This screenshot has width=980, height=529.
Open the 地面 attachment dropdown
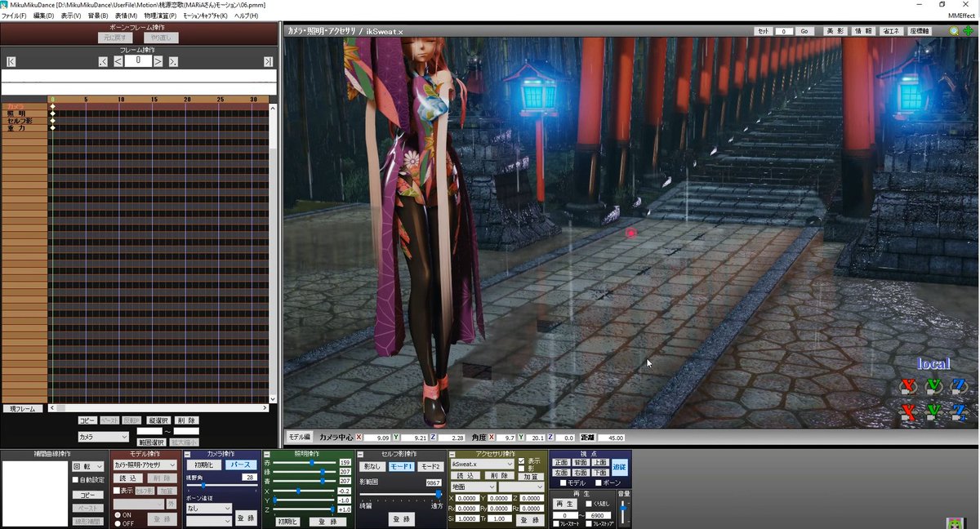pyautogui.click(x=473, y=487)
